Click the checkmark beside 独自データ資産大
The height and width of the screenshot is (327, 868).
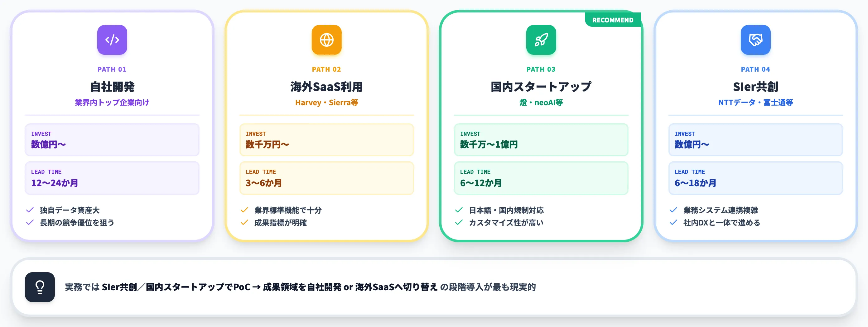(30, 210)
